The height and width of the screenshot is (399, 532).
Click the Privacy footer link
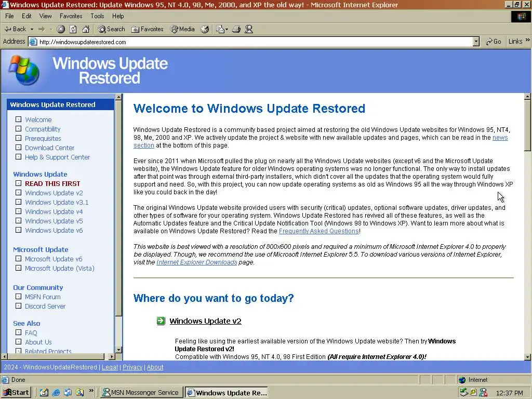pyautogui.click(x=132, y=367)
